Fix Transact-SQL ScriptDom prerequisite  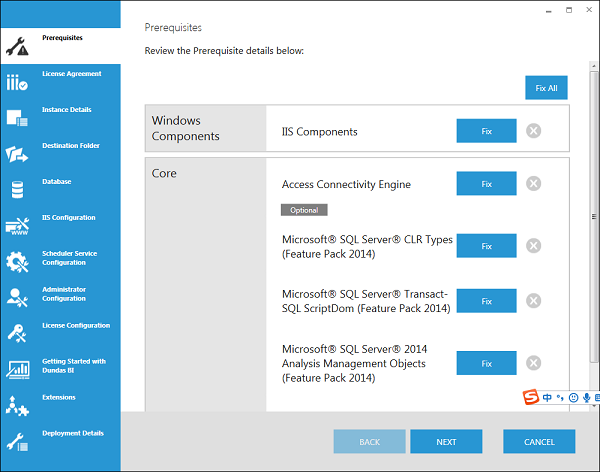(x=486, y=301)
